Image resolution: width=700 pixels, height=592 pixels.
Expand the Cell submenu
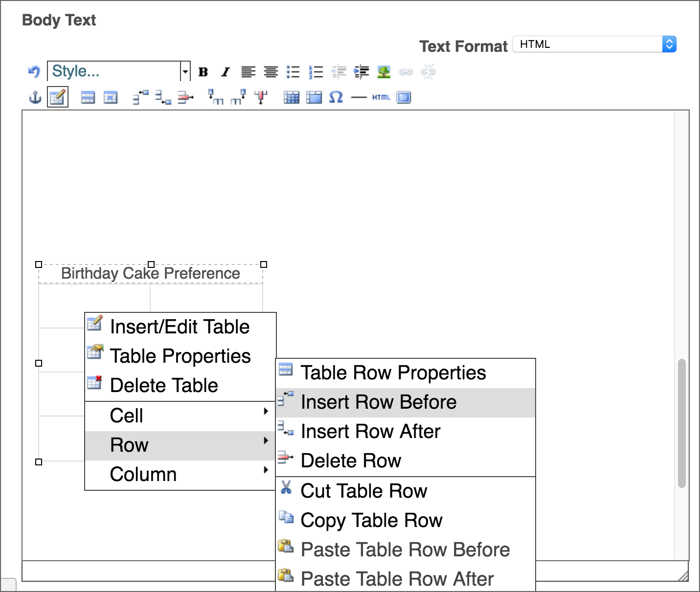point(180,416)
